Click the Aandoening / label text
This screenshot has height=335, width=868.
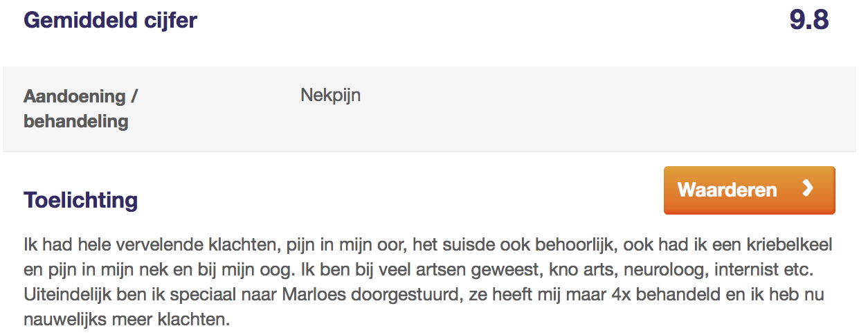(81, 96)
